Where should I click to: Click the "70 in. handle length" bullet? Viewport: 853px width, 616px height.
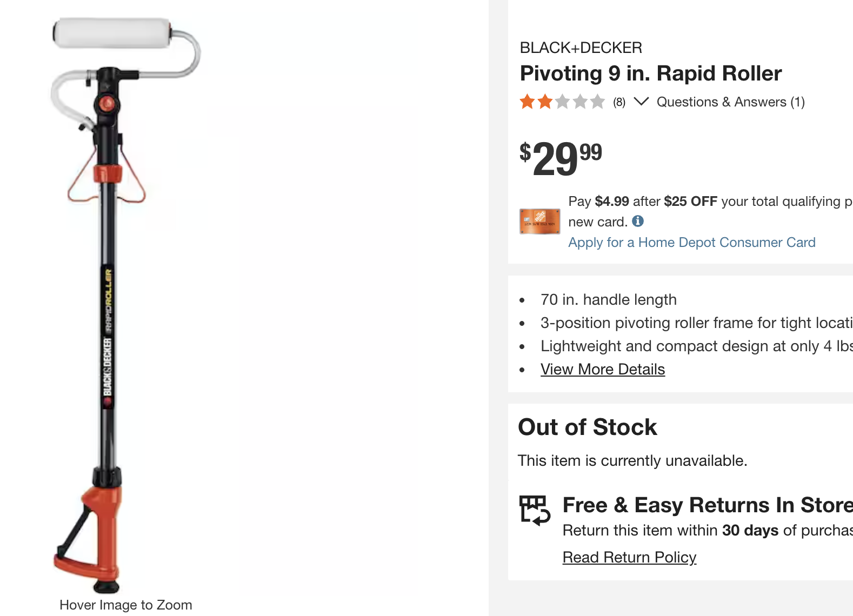[608, 300]
